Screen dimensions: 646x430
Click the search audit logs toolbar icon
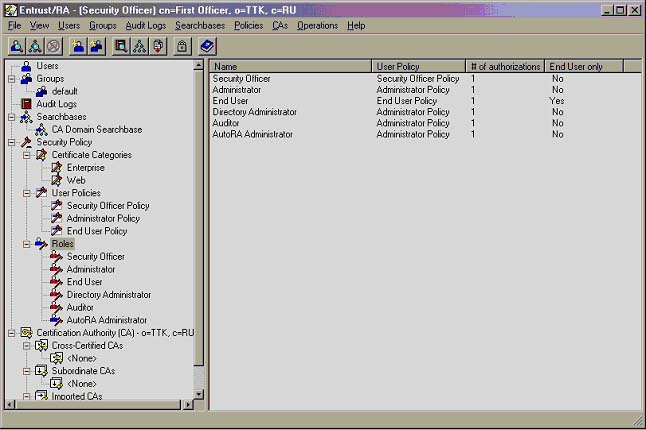121,46
